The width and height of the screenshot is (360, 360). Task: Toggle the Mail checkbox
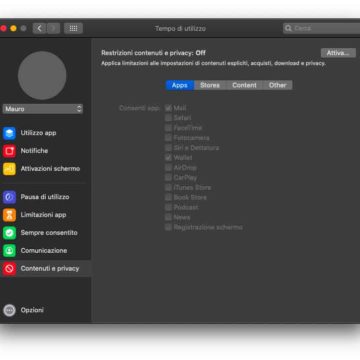[168, 108]
